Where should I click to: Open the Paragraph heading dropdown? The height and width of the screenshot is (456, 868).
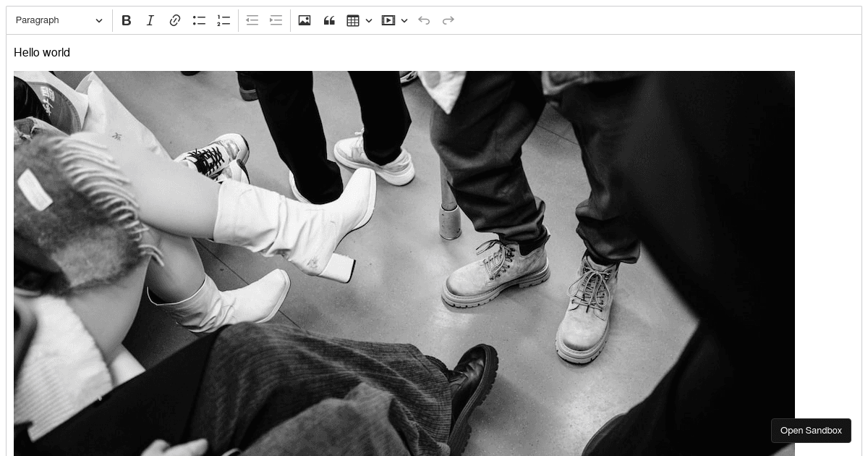pyautogui.click(x=59, y=20)
